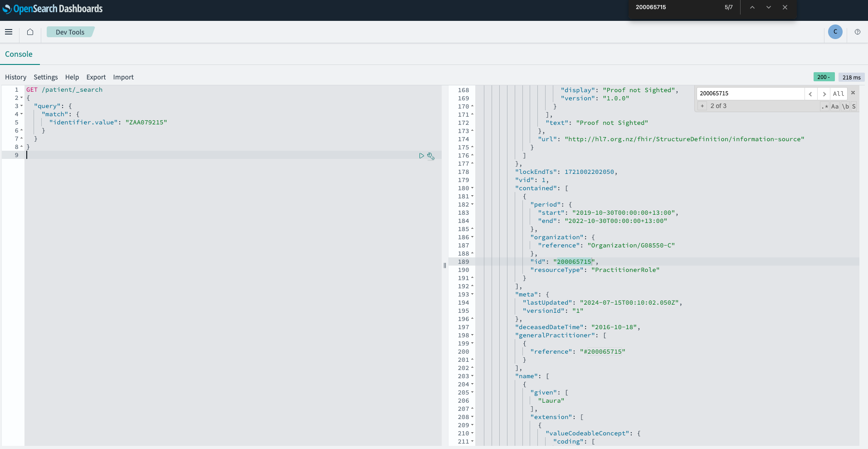Send request with the play icon
This screenshot has height=449, width=868.
click(421, 156)
